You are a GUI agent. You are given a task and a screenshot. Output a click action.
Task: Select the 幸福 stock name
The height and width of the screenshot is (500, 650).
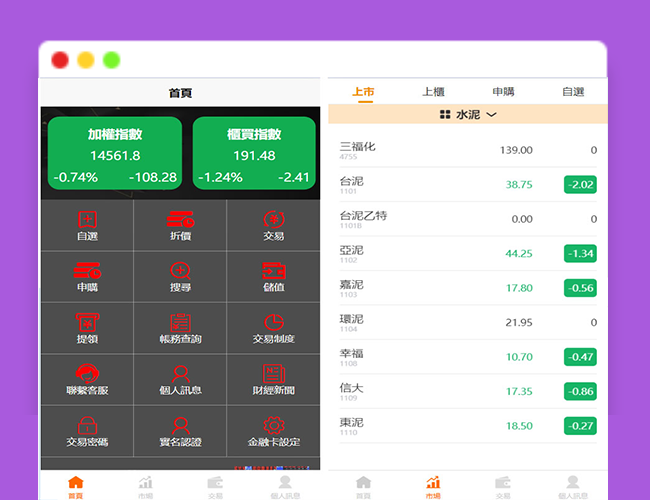coord(352,353)
